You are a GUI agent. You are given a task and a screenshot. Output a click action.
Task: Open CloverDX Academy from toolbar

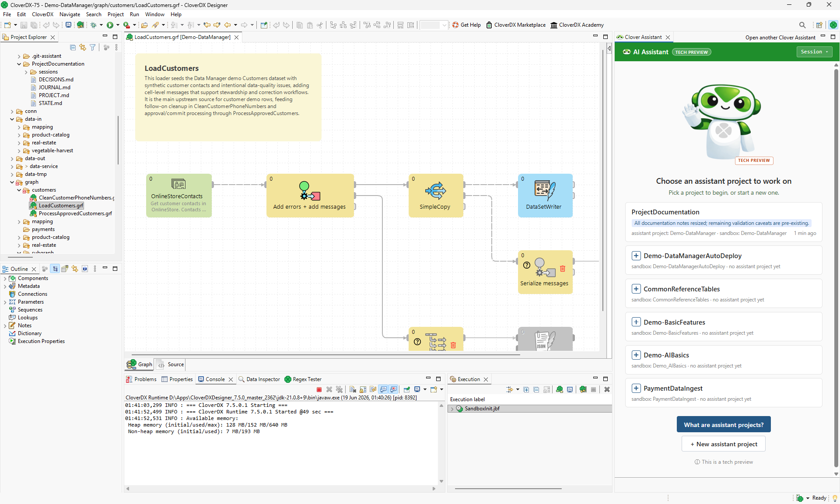(577, 25)
